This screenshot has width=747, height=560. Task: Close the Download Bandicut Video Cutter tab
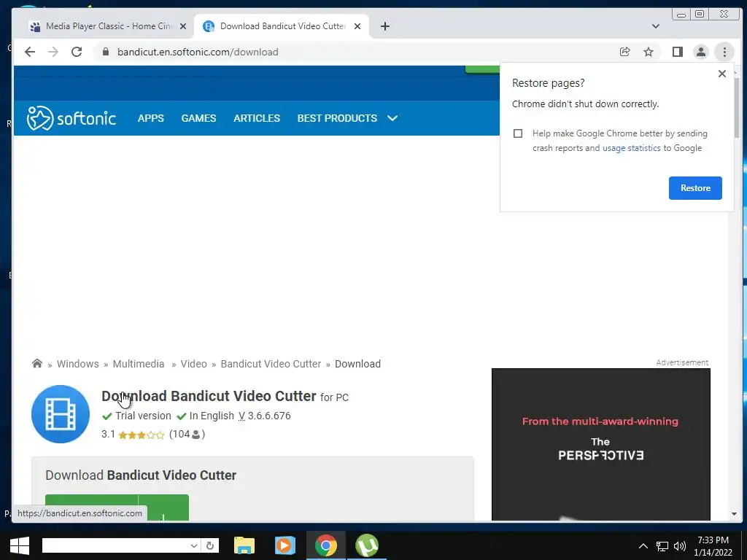(357, 27)
